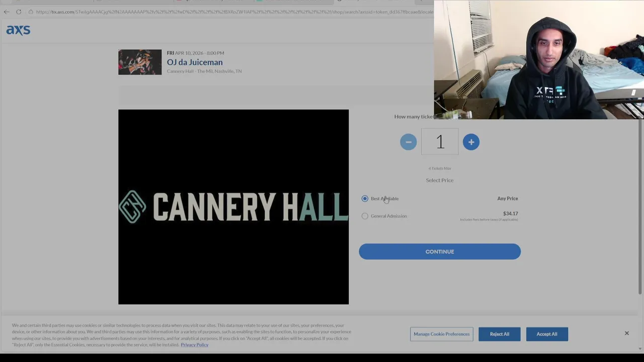Click the $34.17 price text
This screenshot has width=644, height=362.
[510, 214]
